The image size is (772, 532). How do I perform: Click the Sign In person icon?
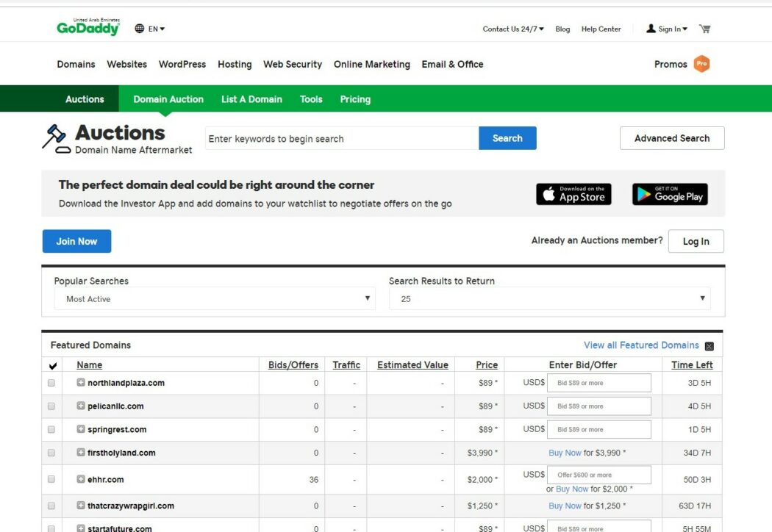[x=650, y=29]
